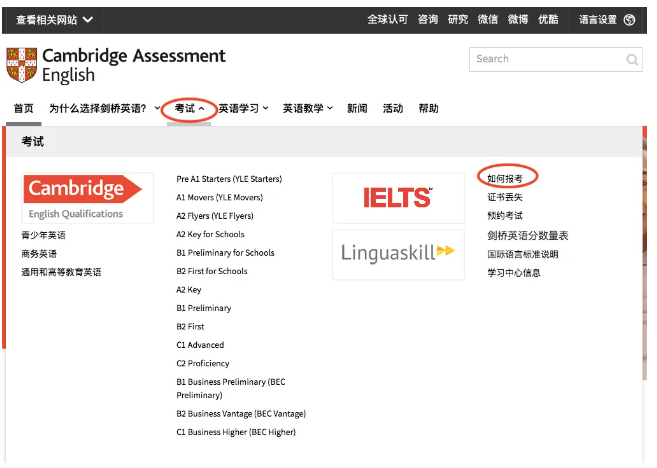Open the Linguaskill logo tile
The width and height of the screenshot is (657, 468).
pos(398,254)
